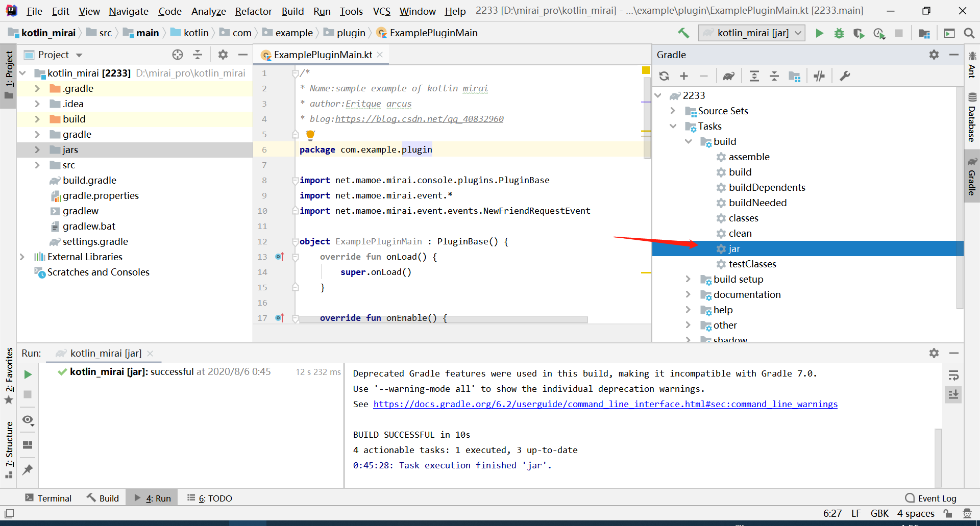Image resolution: width=980 pixels, height=526 pixels.
Task: Toggle the 7: Structure side panel
Action: coord(9,450)
